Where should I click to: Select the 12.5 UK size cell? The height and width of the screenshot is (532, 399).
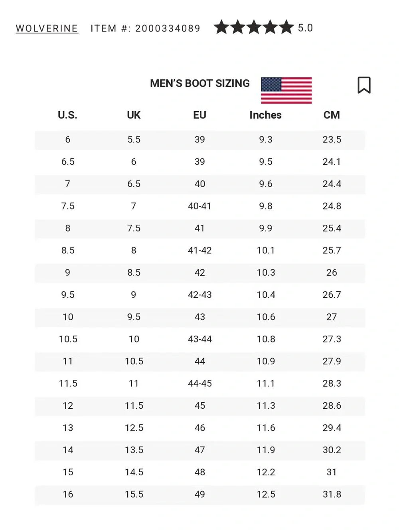point(134,428)
